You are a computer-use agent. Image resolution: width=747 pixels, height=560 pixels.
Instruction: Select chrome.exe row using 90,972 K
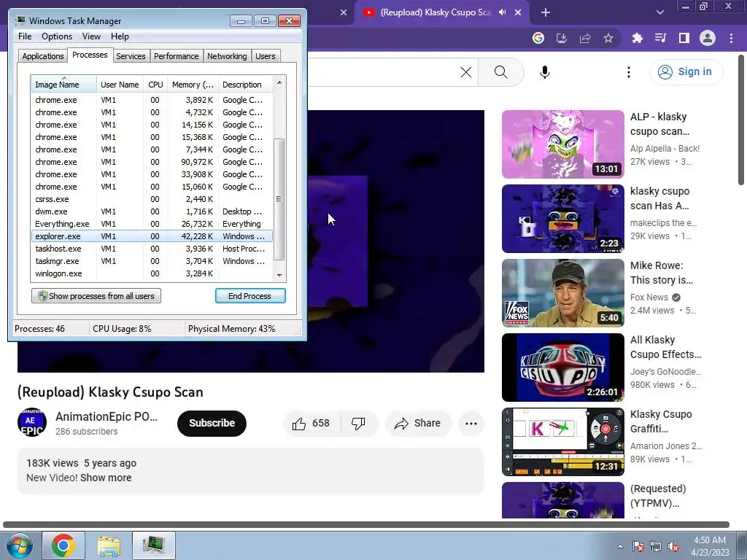[x=152, y=162]
